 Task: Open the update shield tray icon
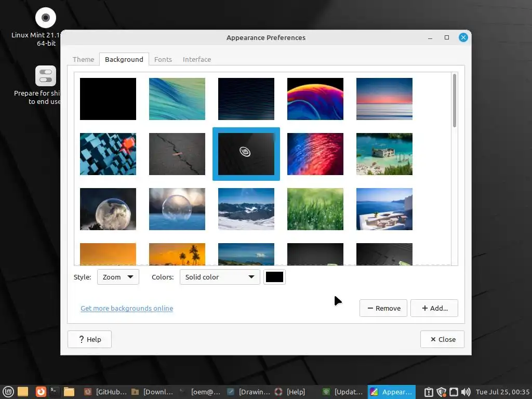pyautogui.click(x=442, y=392)
